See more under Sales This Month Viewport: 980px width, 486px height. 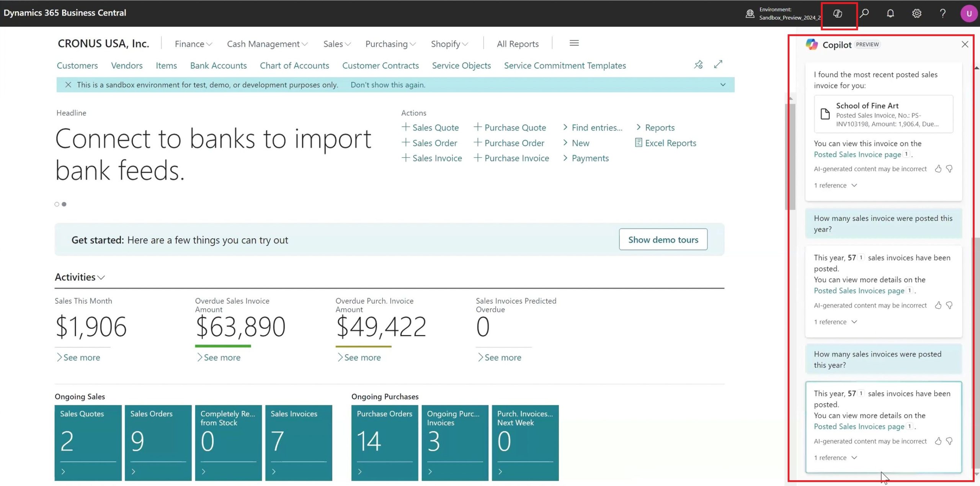click(x=78, y=357)
